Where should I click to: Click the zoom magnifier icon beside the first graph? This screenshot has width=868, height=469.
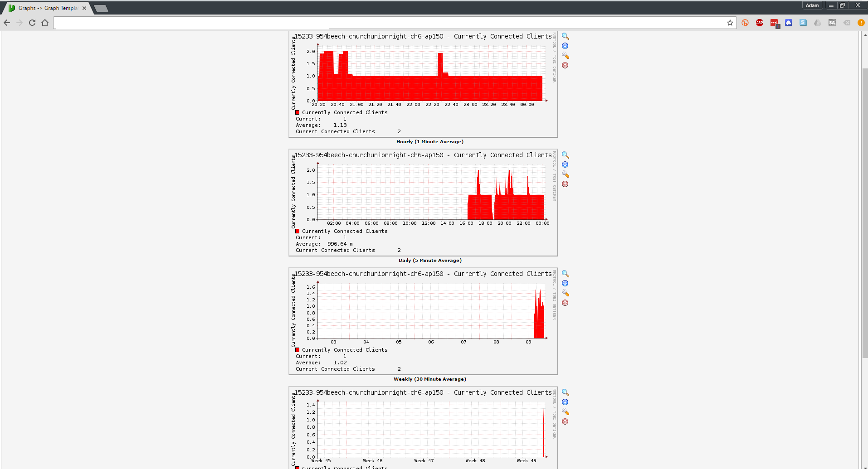(565, 36)
